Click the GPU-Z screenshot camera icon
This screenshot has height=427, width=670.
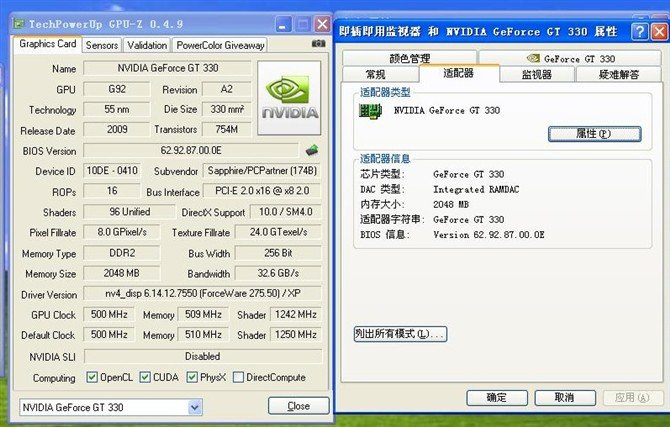[x=318, y=44]
